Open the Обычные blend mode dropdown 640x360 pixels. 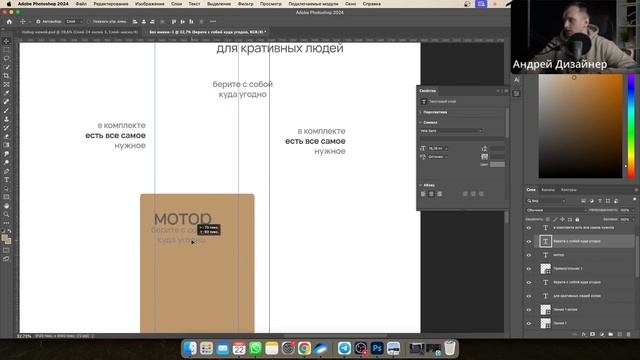(x=556, y=210)
